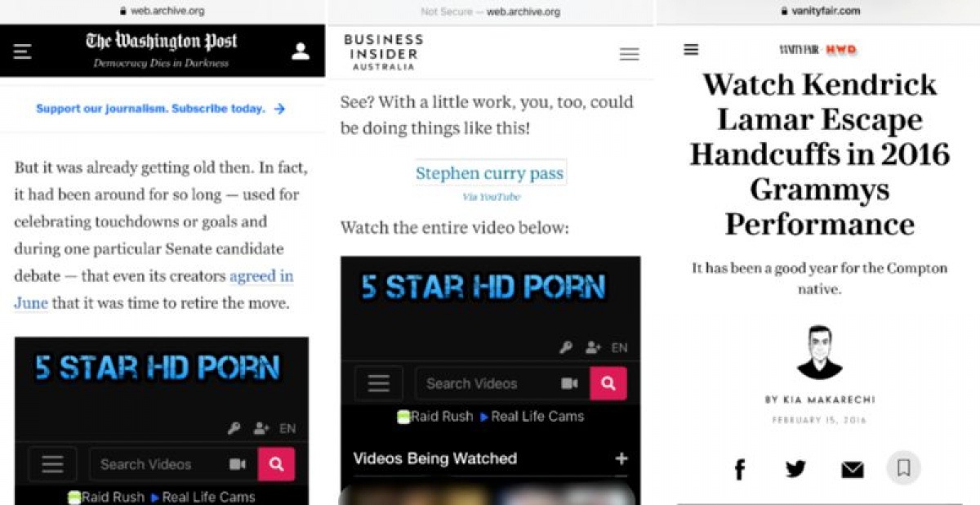The image size is (980, 505).
Task: Open the Washington Post user account icon
Action: click(301, 51)
